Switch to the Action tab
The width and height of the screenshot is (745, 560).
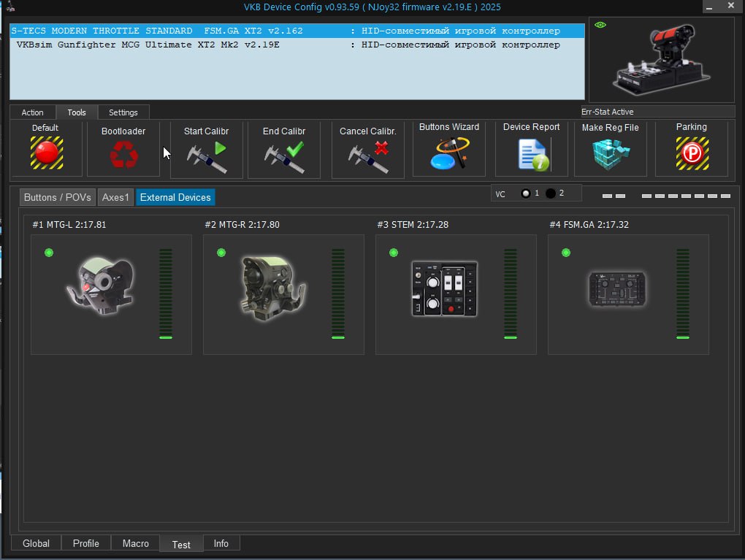coord(32,112)
